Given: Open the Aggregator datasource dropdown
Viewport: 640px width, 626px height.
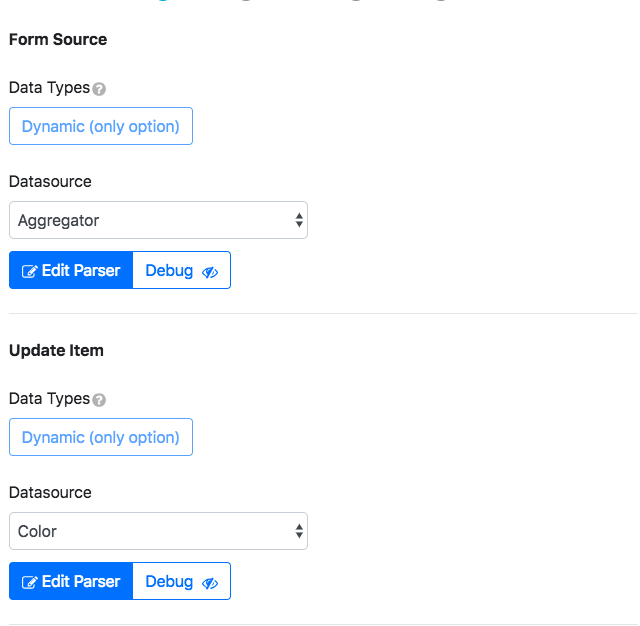Looking at the screenshot, I should click(x=150, y=221).
